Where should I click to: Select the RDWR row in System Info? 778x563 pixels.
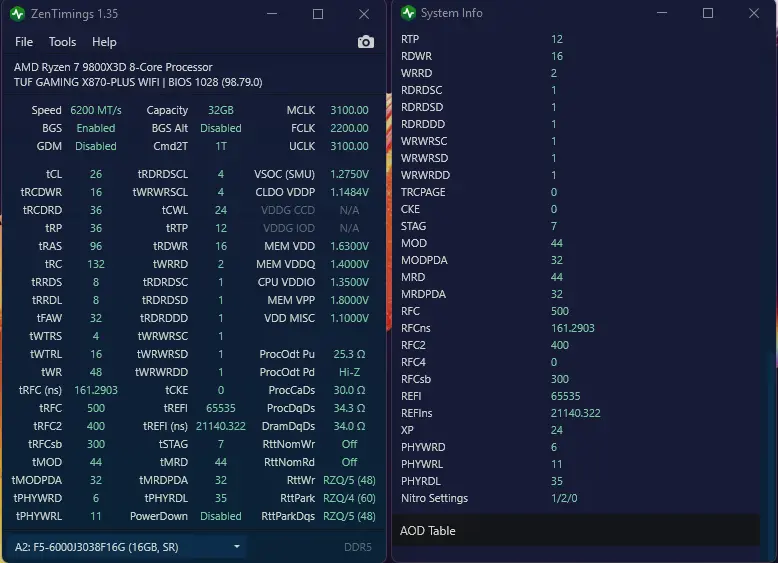pos(576,56)
